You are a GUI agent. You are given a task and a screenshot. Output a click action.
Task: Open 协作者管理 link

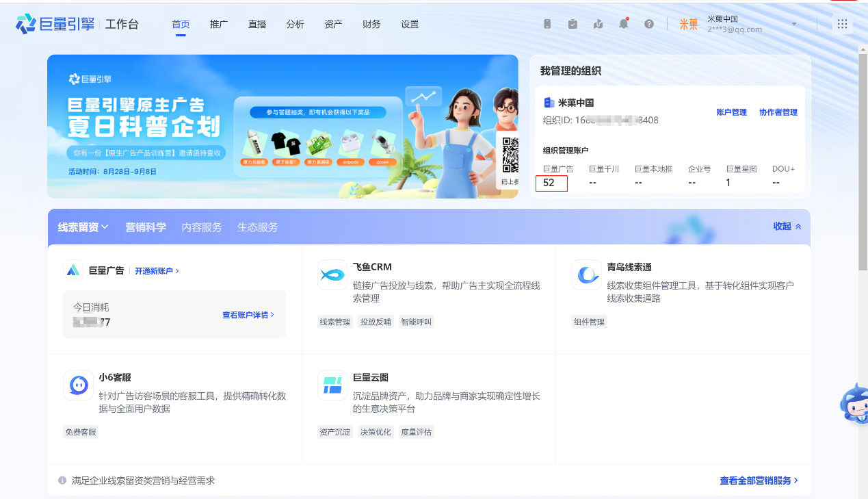778,112
